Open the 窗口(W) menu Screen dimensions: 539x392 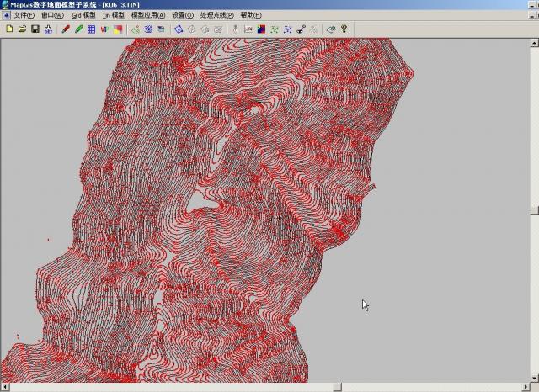tap(52, 15)
